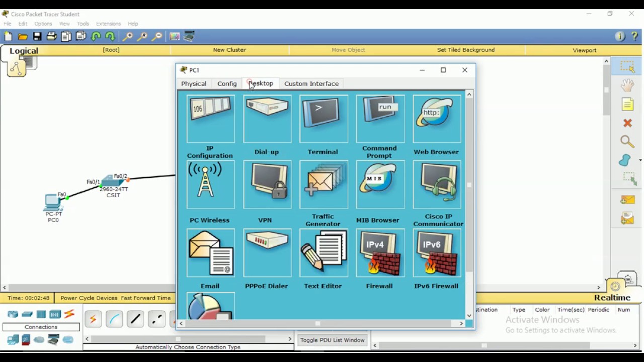
Task: Click Power Cycle Devices
Action: click(89, 298)
